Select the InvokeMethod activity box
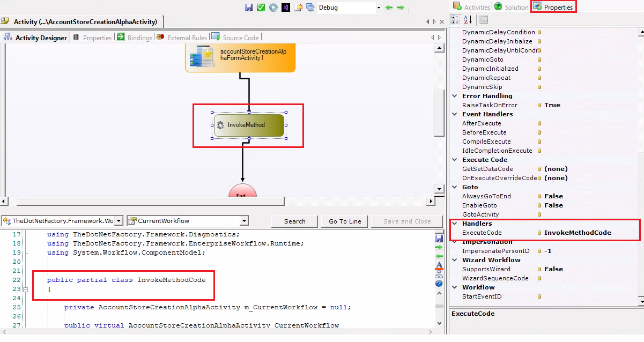This screenshot has height=342, width=644. [x=249, y=125]
